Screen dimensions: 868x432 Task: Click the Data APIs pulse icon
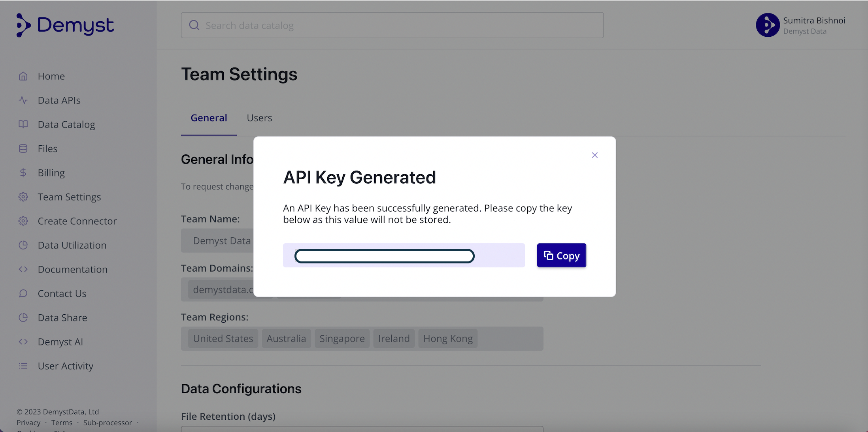[x=23, y=100]
